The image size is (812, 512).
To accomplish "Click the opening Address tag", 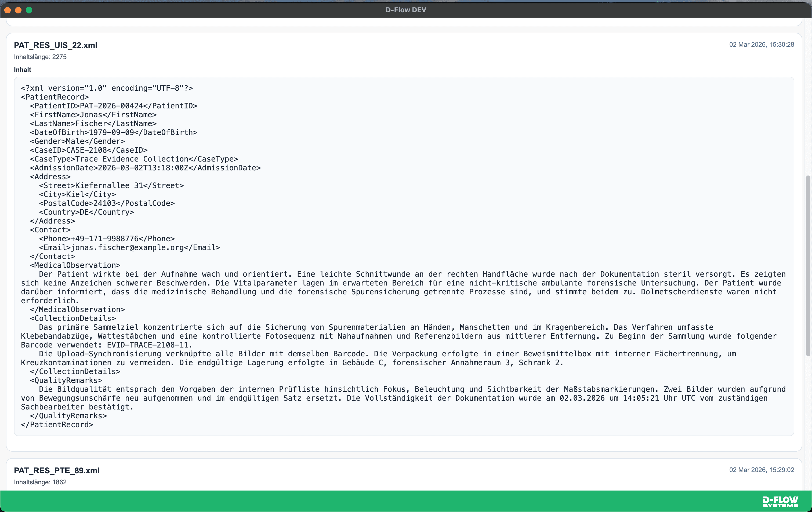I will pyautogui.click(x=50, y=177).
